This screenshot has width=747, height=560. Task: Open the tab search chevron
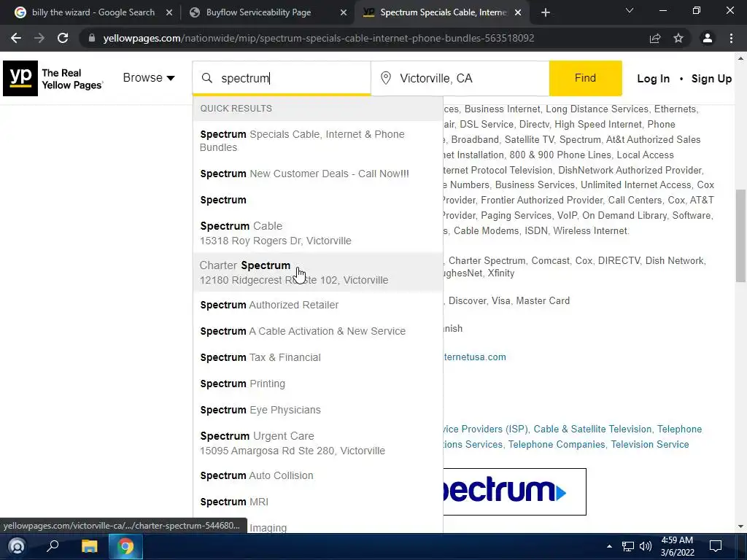click(x=630, y=10)
